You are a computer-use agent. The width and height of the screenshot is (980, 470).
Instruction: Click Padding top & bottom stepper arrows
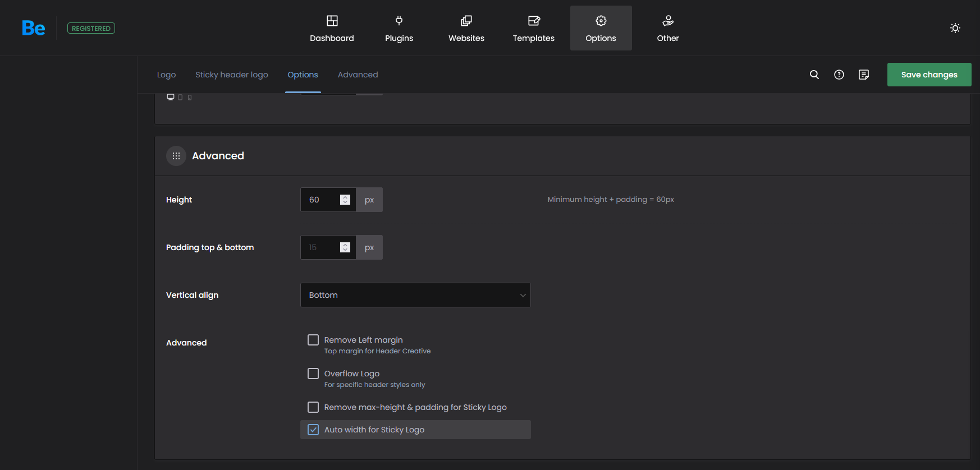pyautogui.click(x=345, y=247)
